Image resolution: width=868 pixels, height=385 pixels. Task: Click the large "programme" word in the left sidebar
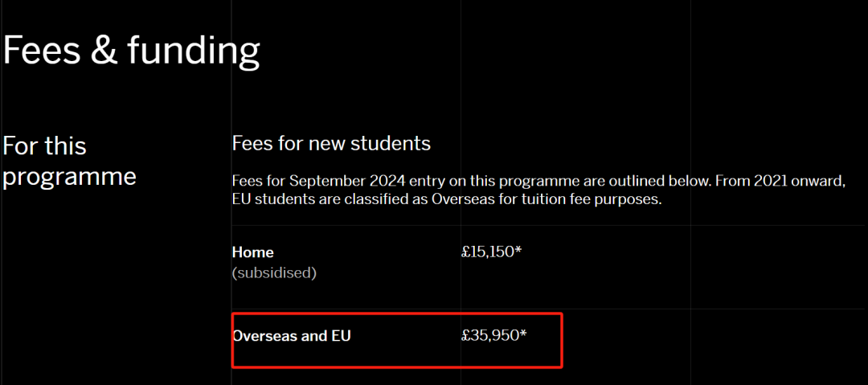[69, 176]
